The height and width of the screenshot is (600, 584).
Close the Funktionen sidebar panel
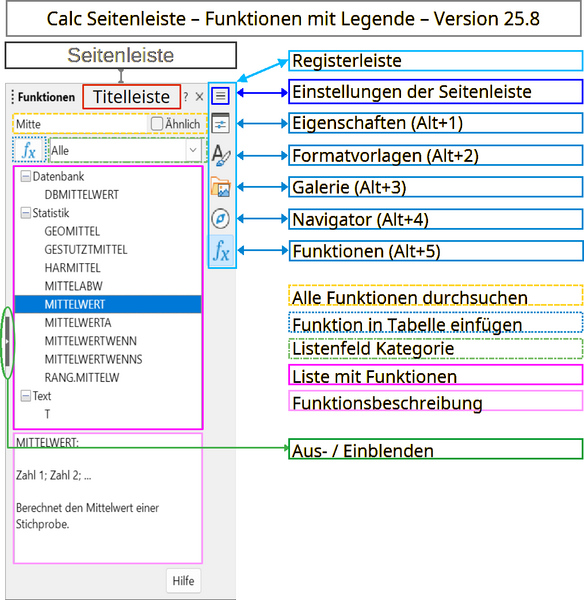point(199,97)
